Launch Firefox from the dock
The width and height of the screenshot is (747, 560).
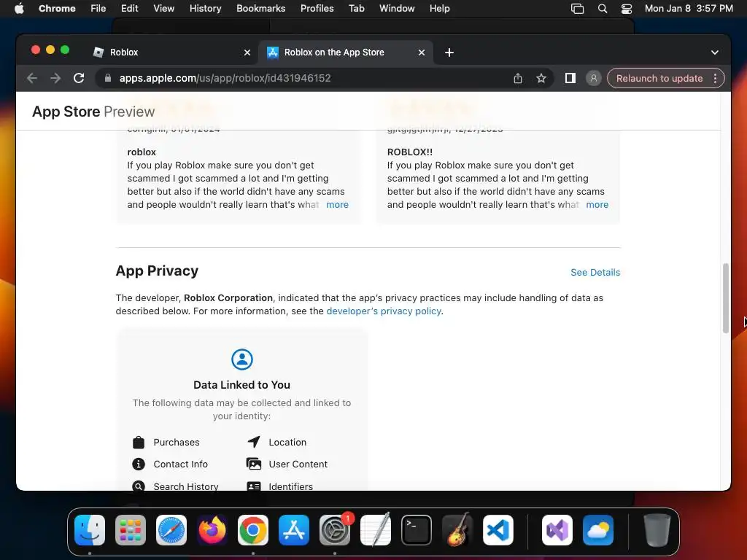[x=212, y=530]
